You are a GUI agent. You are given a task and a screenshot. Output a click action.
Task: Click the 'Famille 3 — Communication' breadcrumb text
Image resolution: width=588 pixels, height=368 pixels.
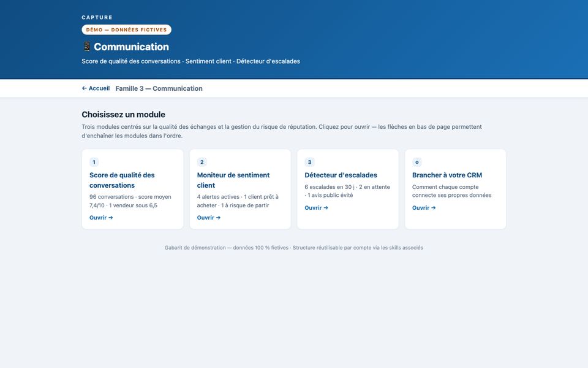[x=159, y=88]
